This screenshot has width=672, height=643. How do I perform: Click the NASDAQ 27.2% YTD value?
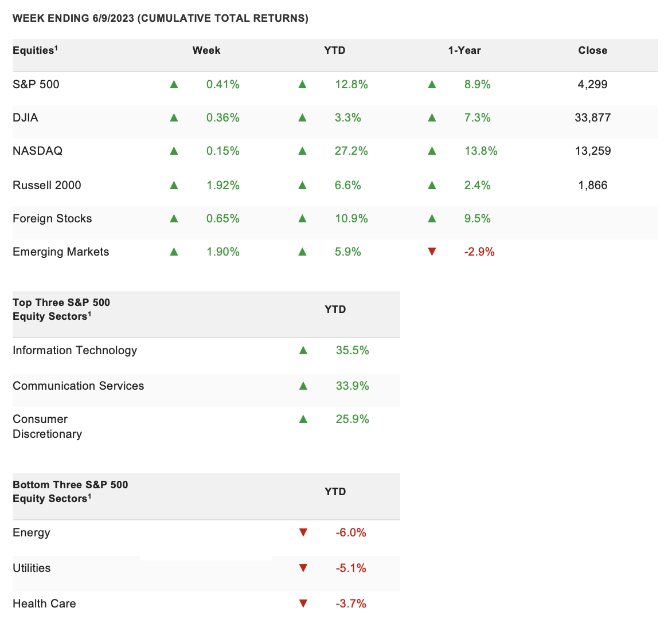351,151
